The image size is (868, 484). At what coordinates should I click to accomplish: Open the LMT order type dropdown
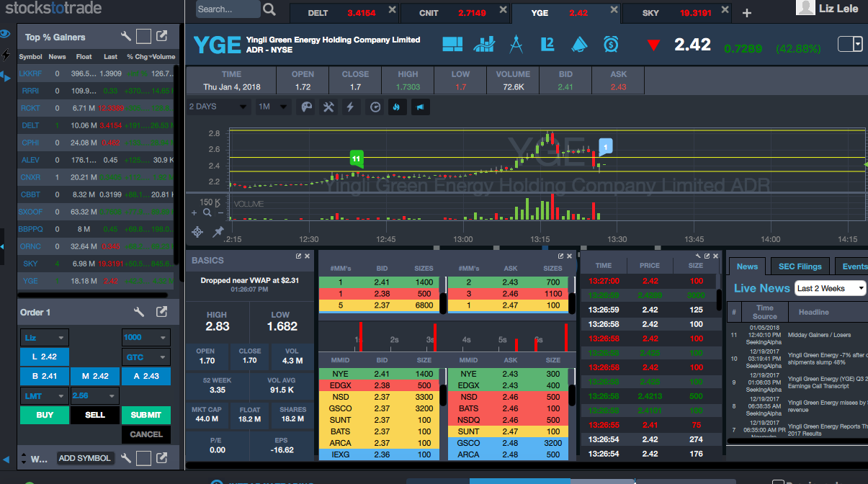tap(45, 396)
